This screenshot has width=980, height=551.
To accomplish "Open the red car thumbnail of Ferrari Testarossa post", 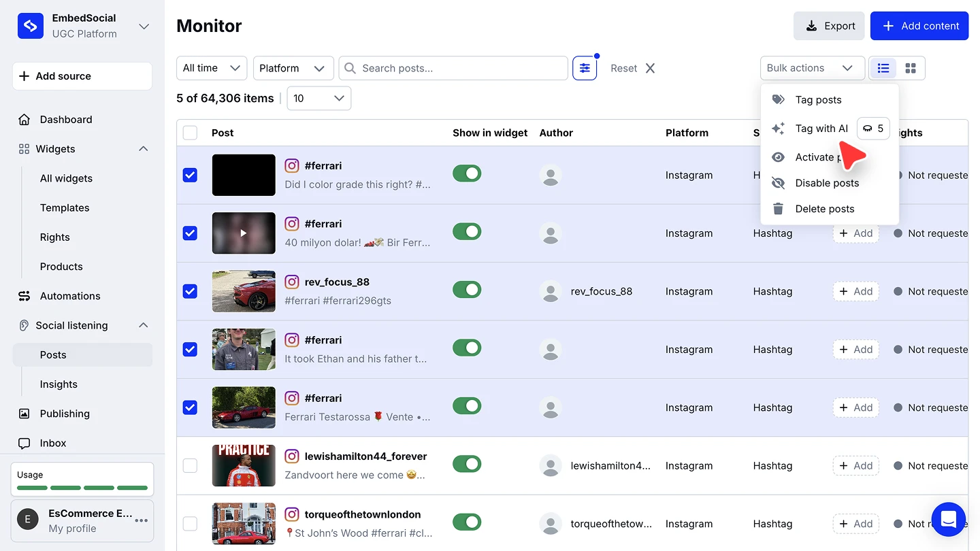I will point(244,407).
